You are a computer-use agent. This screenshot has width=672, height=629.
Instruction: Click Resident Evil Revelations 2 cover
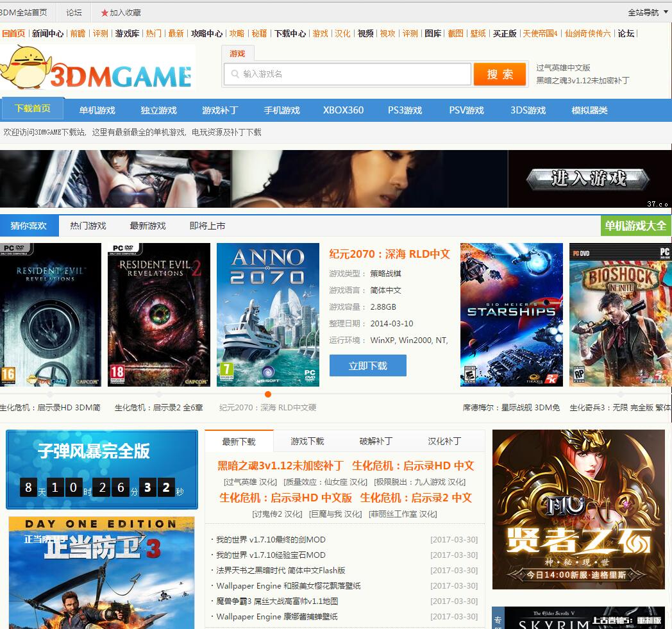click(159, 314)
